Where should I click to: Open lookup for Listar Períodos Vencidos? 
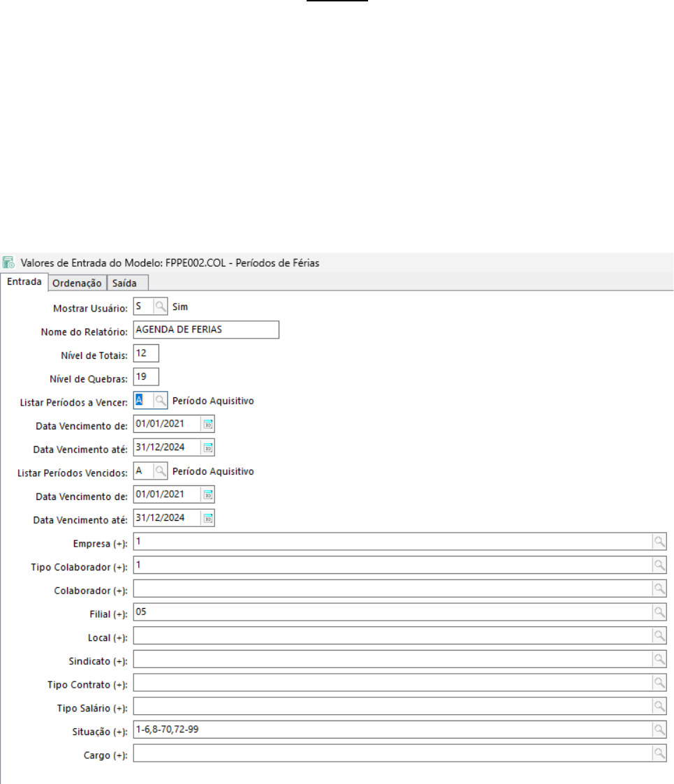161,472
